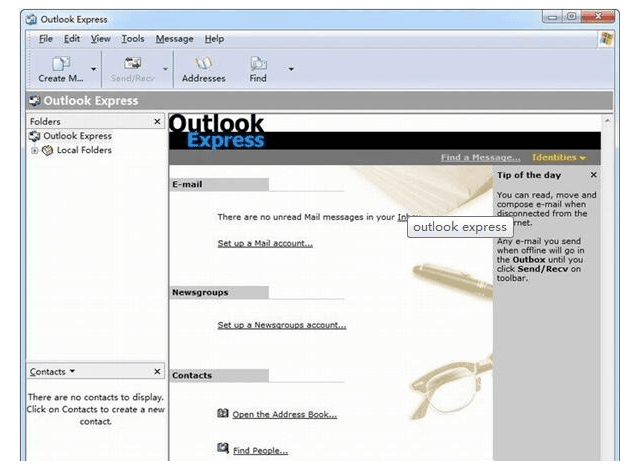Click the Address Book icon
This screenshot has height=470, width=642.
(x=223, y=413)
